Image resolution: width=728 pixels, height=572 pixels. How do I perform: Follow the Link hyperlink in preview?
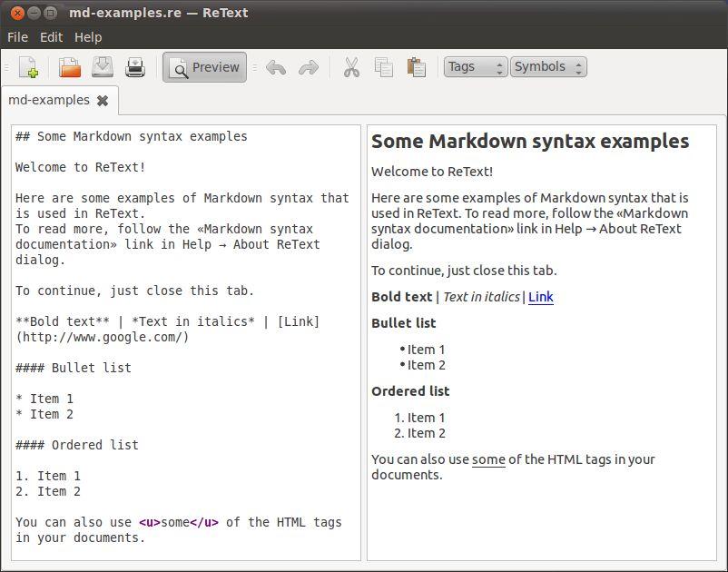click(x=541, y=297)
